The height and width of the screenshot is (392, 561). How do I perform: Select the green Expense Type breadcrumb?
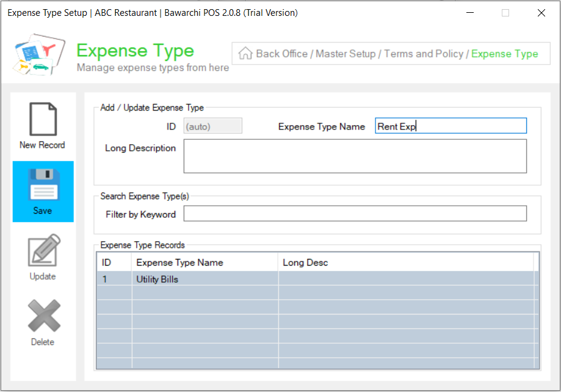pos(504,54)
